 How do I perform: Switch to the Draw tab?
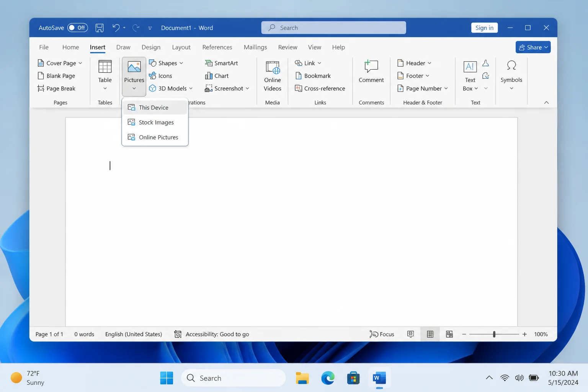coord(123,47)
